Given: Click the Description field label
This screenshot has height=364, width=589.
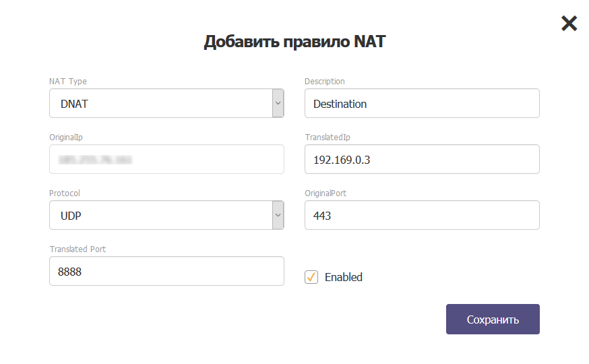Looking at the screenshot, I should 325,82.
